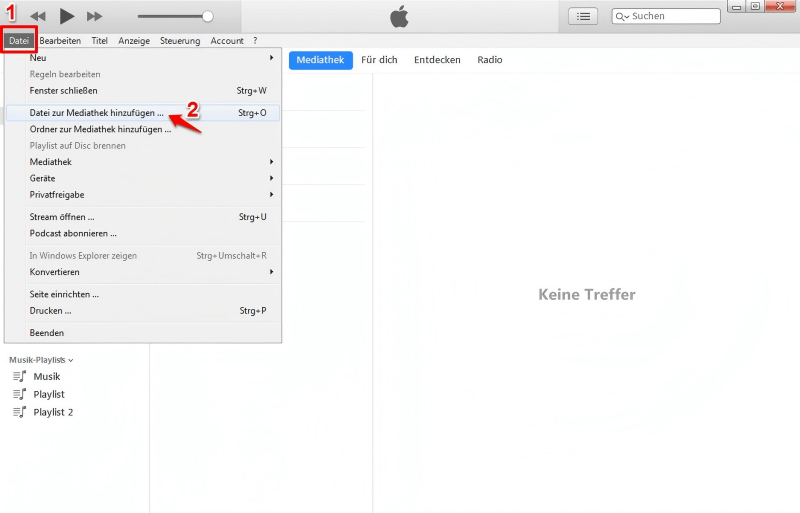Skip ahead with the fast-forward button
Viewport: 800px width, 513px height.
tap(94, 16)
